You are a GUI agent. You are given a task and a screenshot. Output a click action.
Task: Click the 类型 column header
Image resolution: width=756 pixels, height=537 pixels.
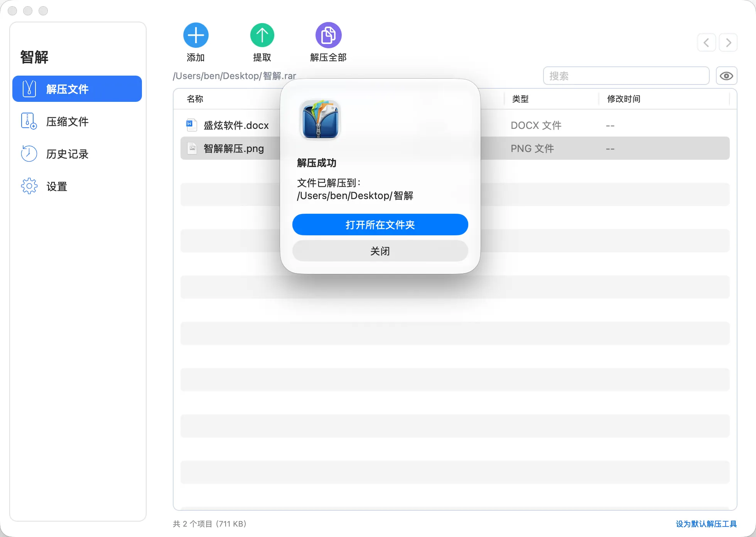coord(520,99)
